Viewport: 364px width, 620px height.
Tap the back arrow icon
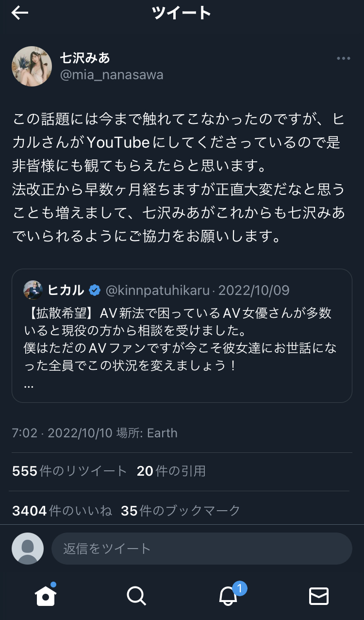(x=20, y=13)
